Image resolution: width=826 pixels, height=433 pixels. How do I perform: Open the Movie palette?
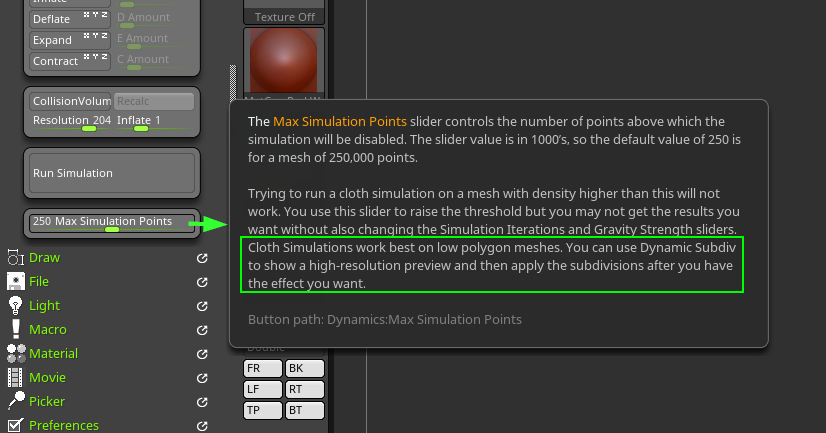[x=47, y=377]
